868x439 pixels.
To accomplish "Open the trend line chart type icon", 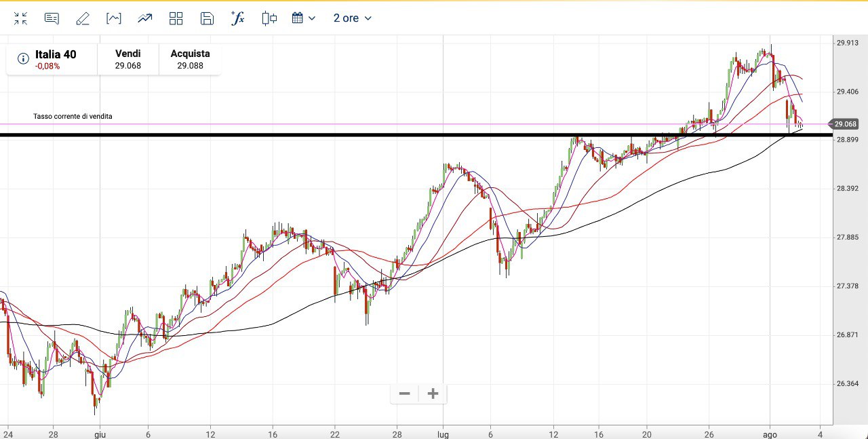I will (x=145, y=18).
